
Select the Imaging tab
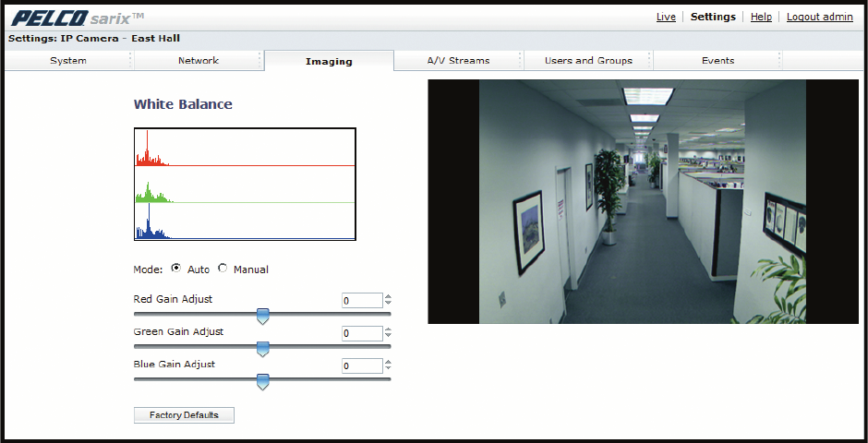pos(329,62)
